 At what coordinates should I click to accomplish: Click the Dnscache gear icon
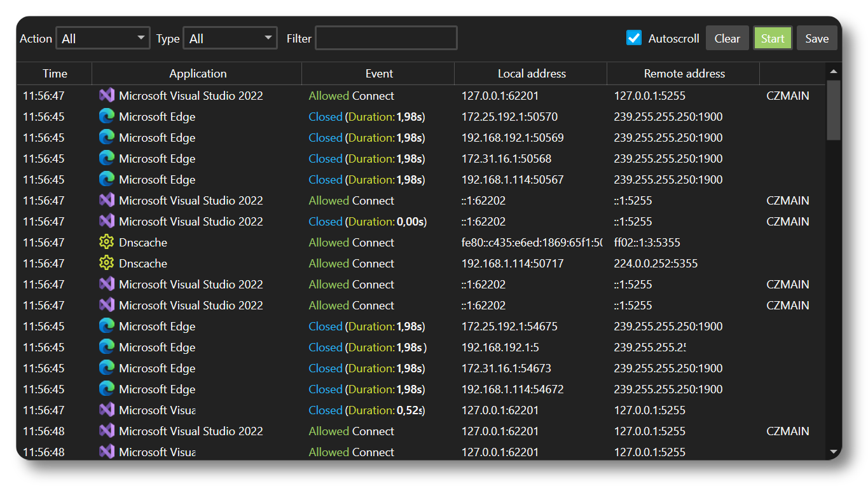click(x=107, y=242)
